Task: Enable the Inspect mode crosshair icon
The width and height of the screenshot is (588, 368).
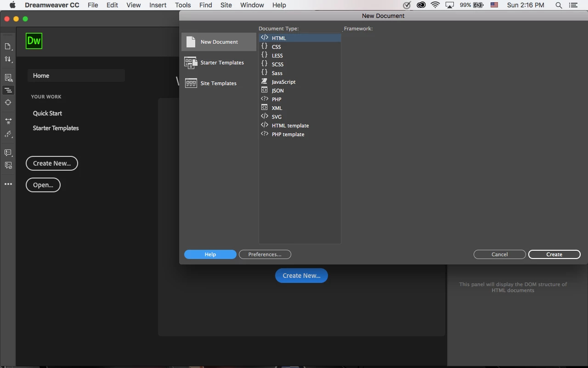Action: point(8,103)
